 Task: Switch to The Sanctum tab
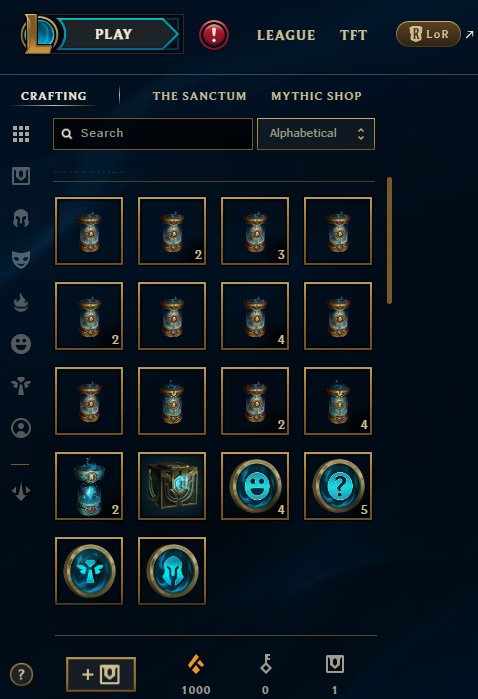(x=199, y=96)
